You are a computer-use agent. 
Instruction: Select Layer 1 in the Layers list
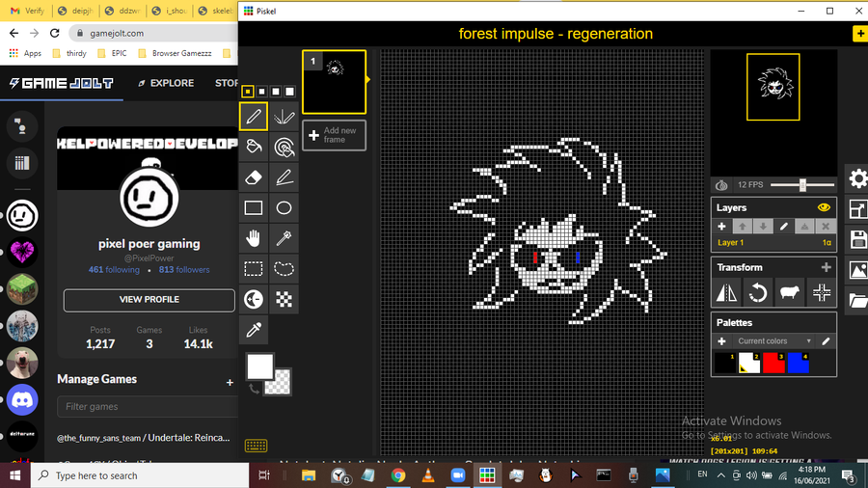[x=773, y=242]
